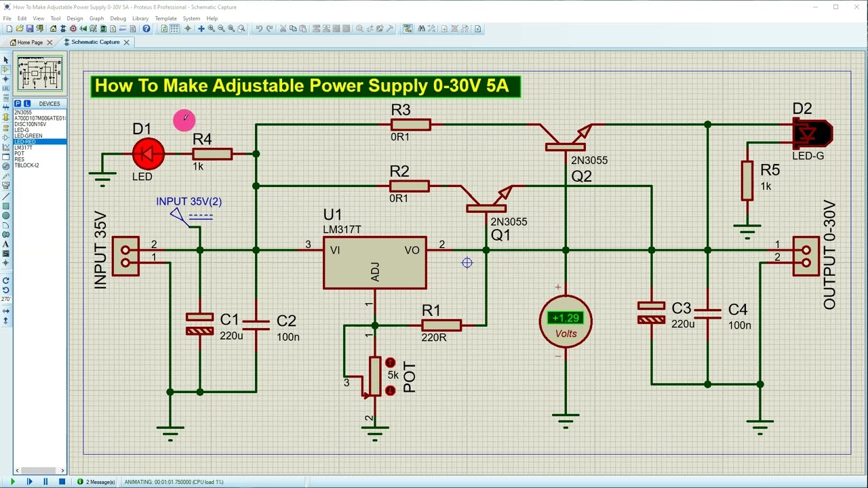The height and width of the screenshot is (488, 868).
Task: Click the L library manage button
Action: click(x=27, y=104)
